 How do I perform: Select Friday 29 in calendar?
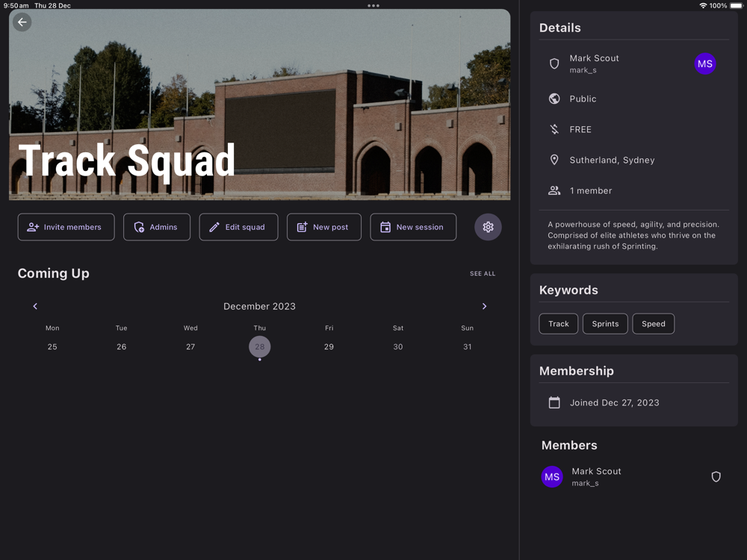[x=329, y=346]
